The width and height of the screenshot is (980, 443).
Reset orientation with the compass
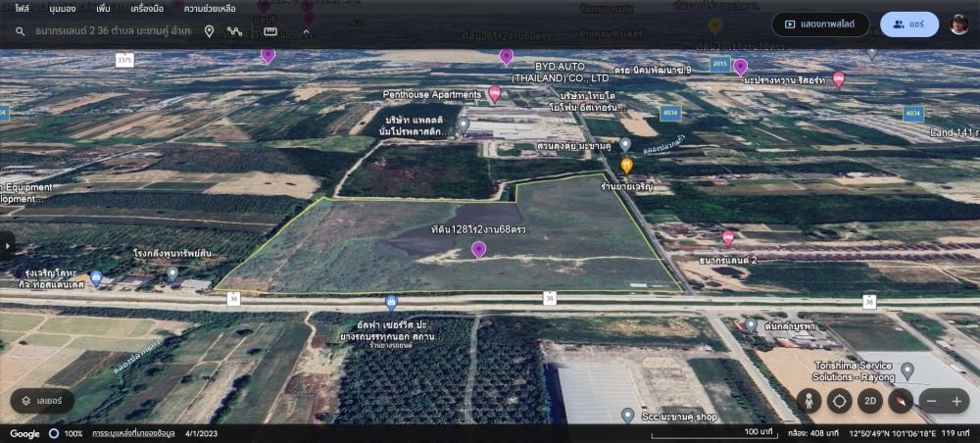tap(900, 401)
